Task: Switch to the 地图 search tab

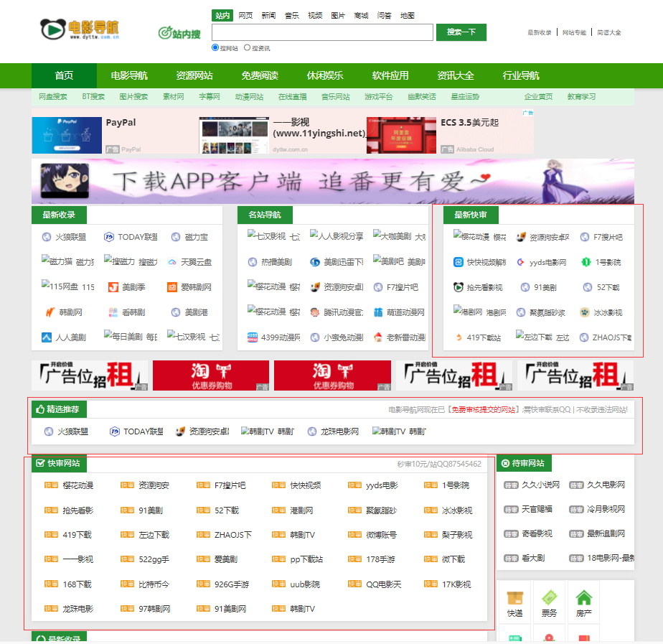Action: [x=407, y=16]
